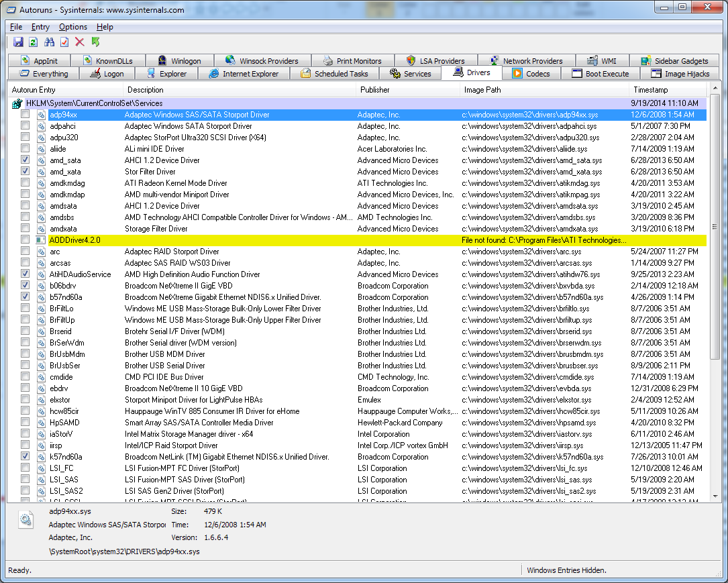Open the Entry menu
Image resolution: width=728 pixels, height=583 pixels.
pyautogui.click(x=40, y=27)
